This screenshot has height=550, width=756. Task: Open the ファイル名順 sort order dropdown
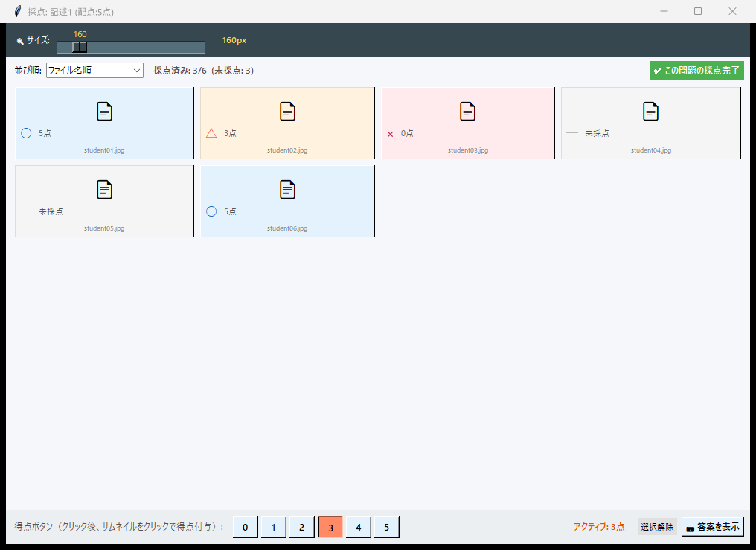pyautogui.click(x=94, y=71)
